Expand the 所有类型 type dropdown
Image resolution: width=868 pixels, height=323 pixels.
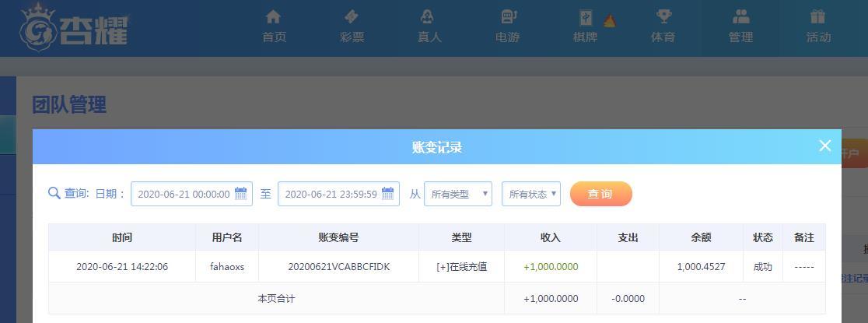457,194
